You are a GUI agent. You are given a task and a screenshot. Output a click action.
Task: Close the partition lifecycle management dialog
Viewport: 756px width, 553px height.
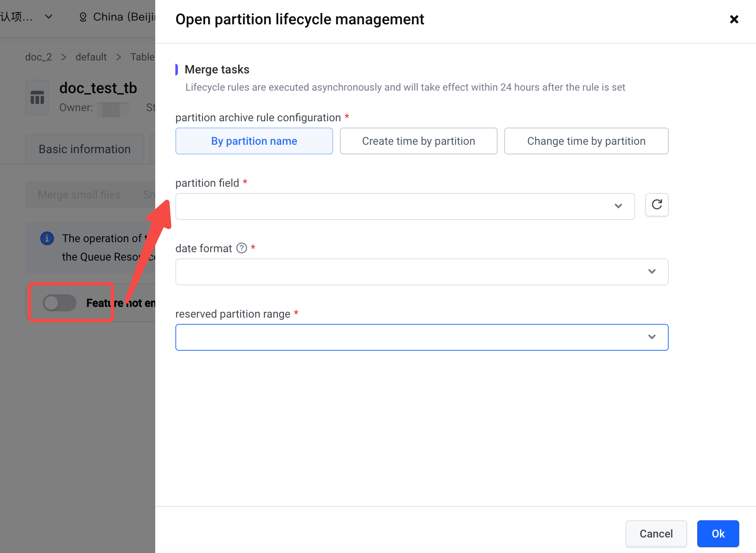tap(734, 19)
